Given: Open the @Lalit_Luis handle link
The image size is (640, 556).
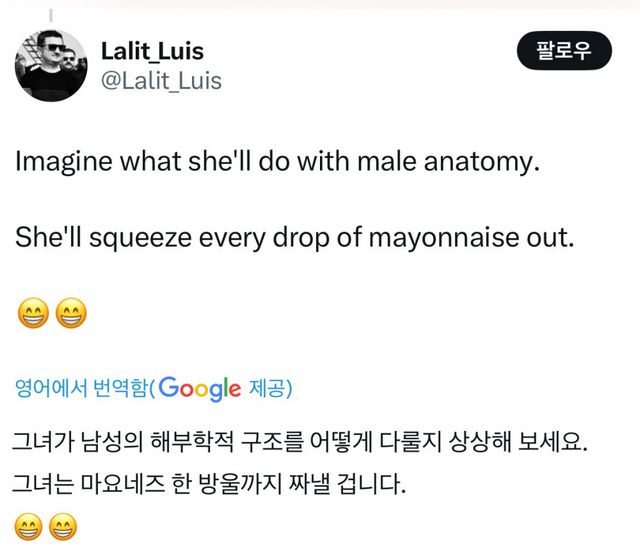Looking at the screenshot, I should (x=161, y=80).
